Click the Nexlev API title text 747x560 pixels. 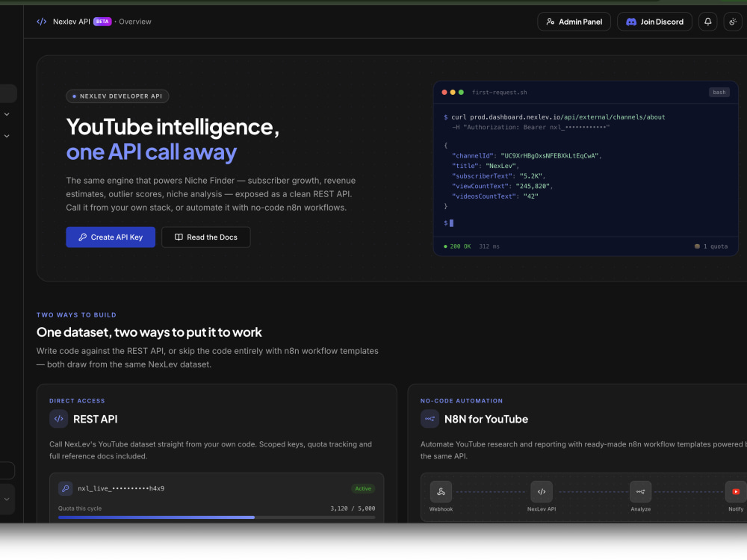72,22
